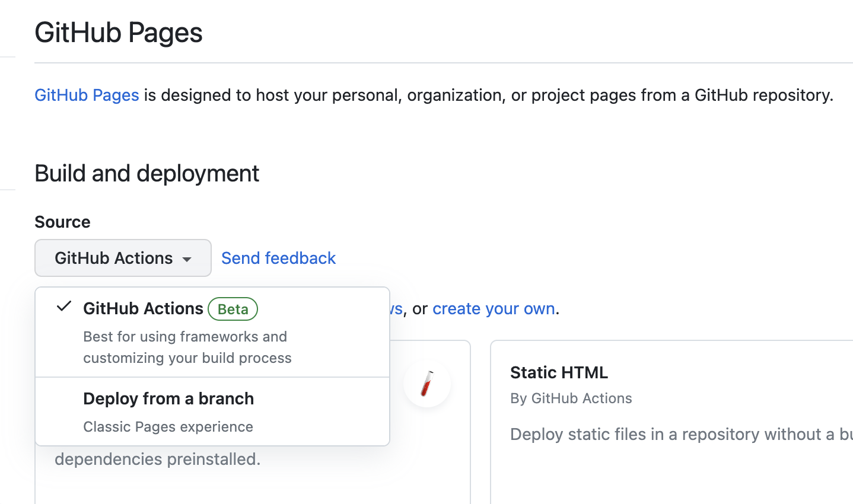Image resolution: width=853 pixels, height=504 pixels.
Task: Open the GitHub Pages documentation link
Action: click(x=87, y=95)
